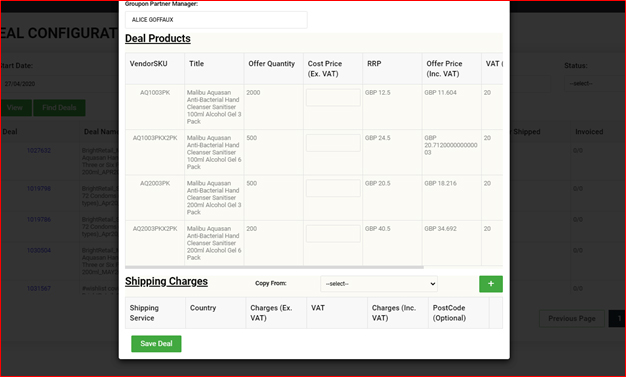
Task: Open deal 1019798 link
Action: (39, 188)
